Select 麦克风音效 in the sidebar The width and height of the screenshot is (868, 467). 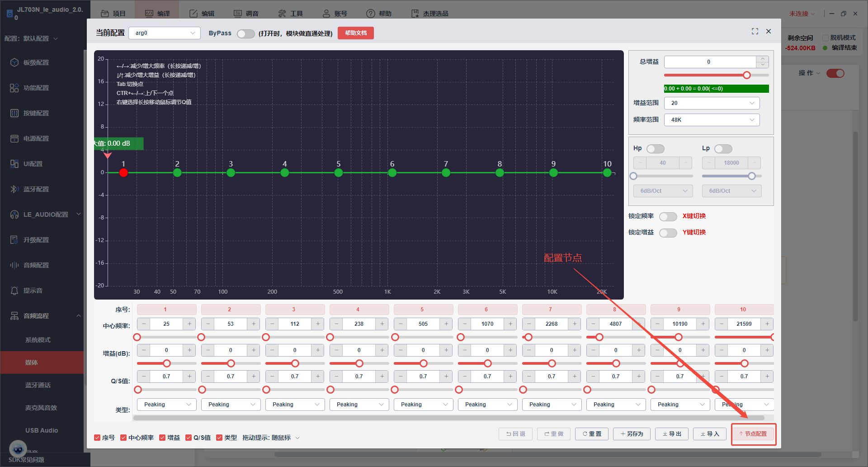tap(41, 408)
